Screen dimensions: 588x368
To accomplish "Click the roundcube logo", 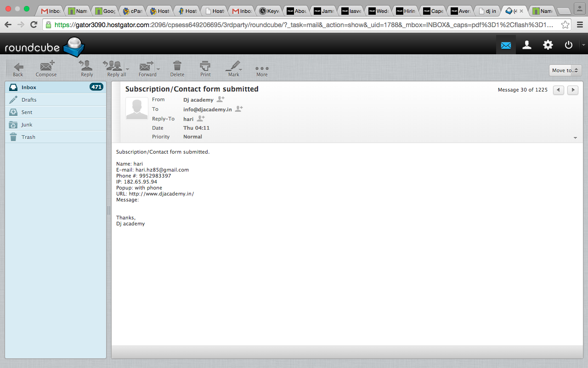I will point(45,46).
